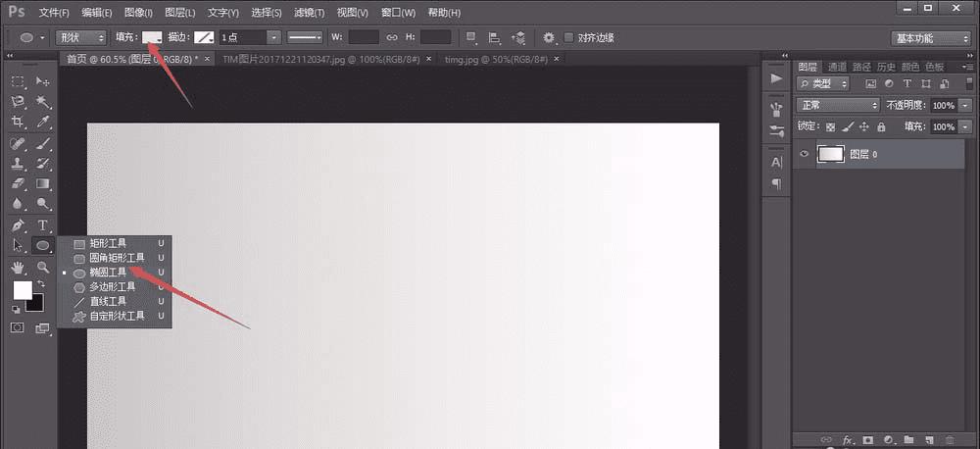Select the Brush tool

coord(42,144)
